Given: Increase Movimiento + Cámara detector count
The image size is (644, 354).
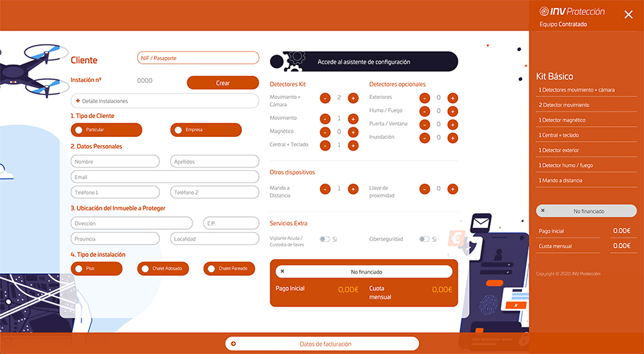Looking at the screenshot, I should coord(353,98).
